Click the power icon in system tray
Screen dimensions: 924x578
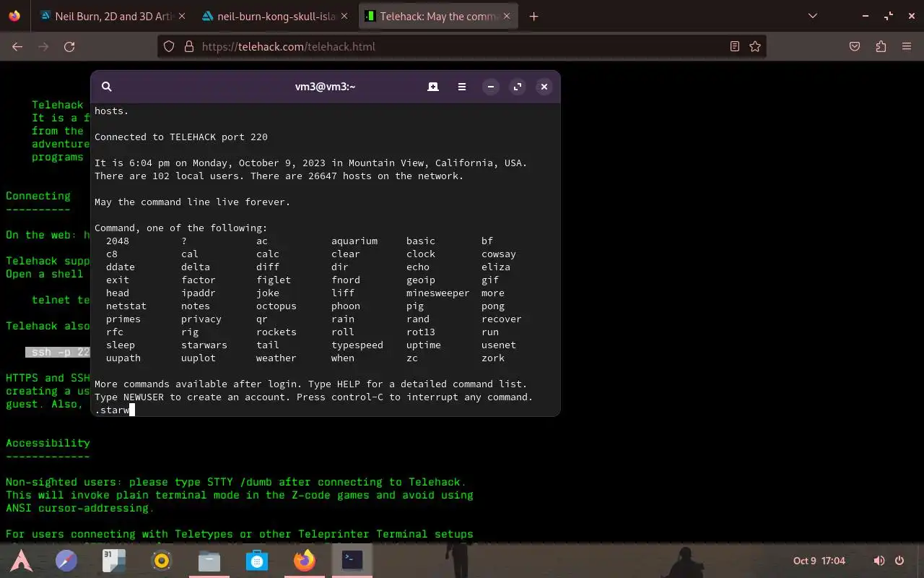coord(899,561)
